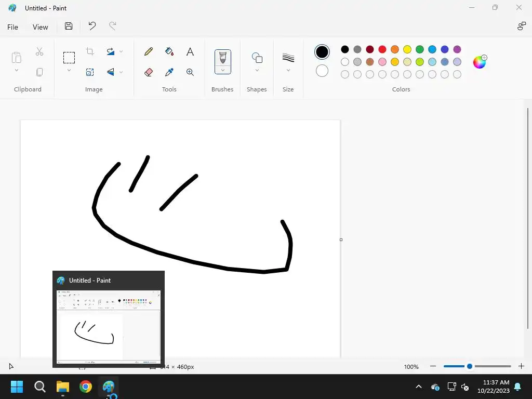The height and width of the screenshot is (399, 532).
Task: Pick the gray color swatch
Action: (357, 49)
